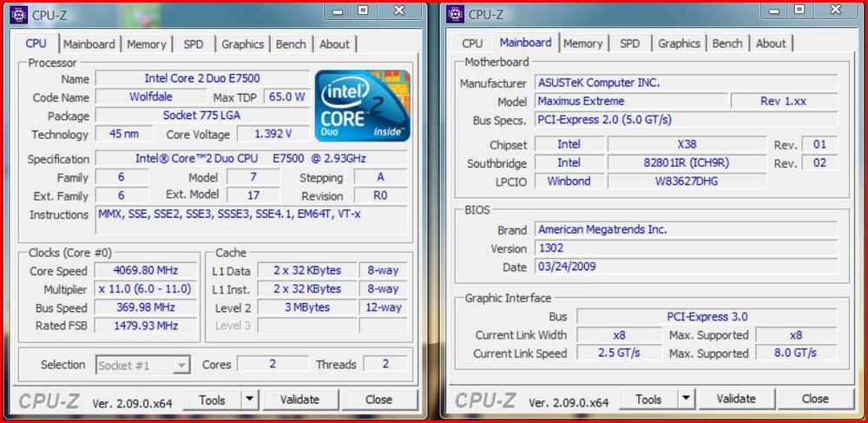Click the Cores count value
This screenshot has height=423, width=868.
pyautogui.click(x=273, y=364)
